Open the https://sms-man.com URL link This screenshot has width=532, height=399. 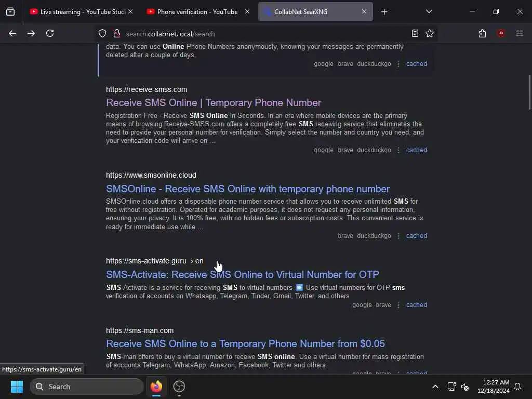tap(139, 330)
